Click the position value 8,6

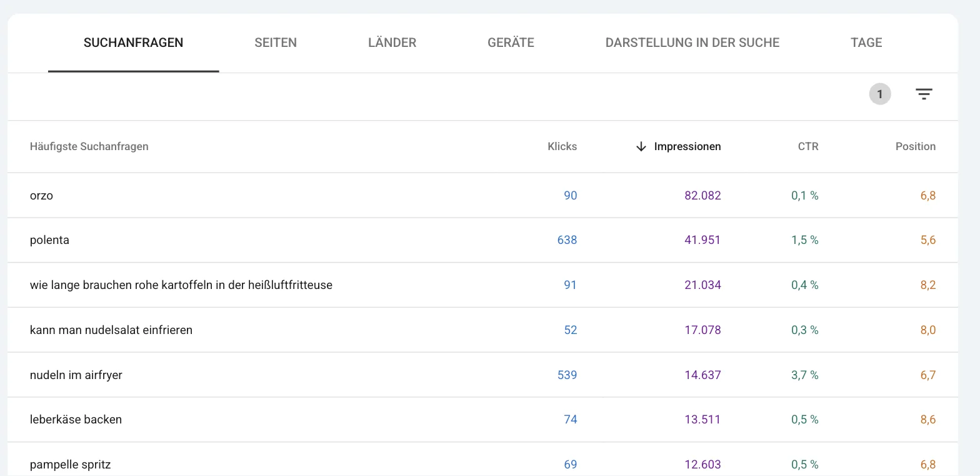click(928, 420)
